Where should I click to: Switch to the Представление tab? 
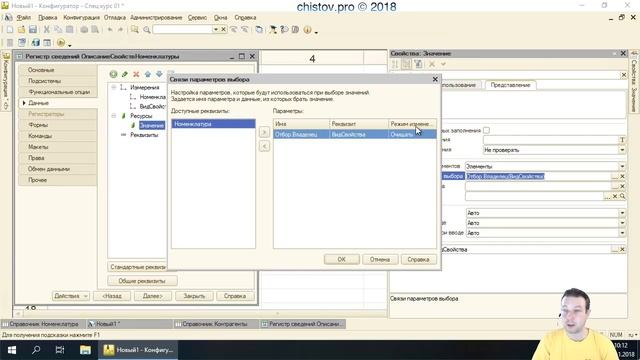coord(510,85)
